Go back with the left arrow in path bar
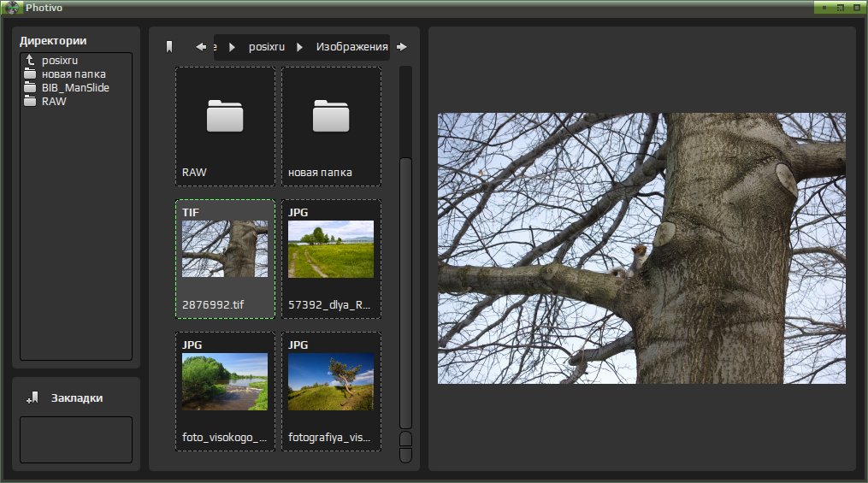This screenshot has width=868, height=483. tap(201, 47)
